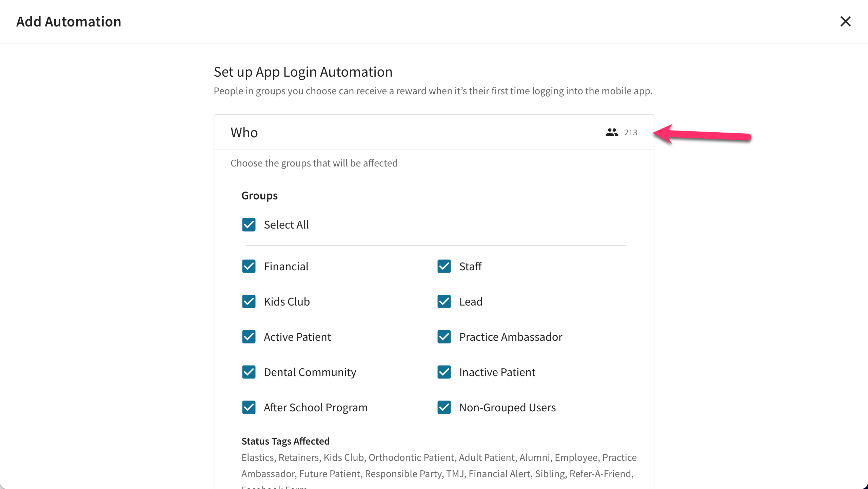
Task: Toggle the Staff group checkbox
Action: [x=444, y=266]
